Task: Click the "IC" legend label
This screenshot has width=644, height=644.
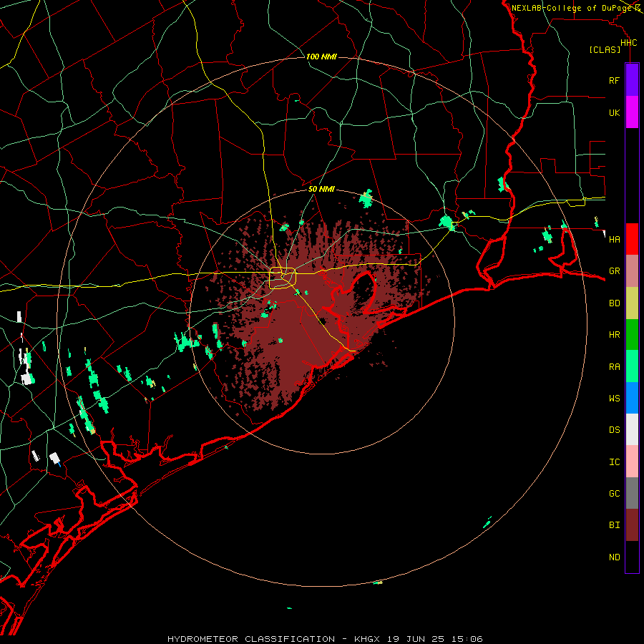Action: pos(614,462)
